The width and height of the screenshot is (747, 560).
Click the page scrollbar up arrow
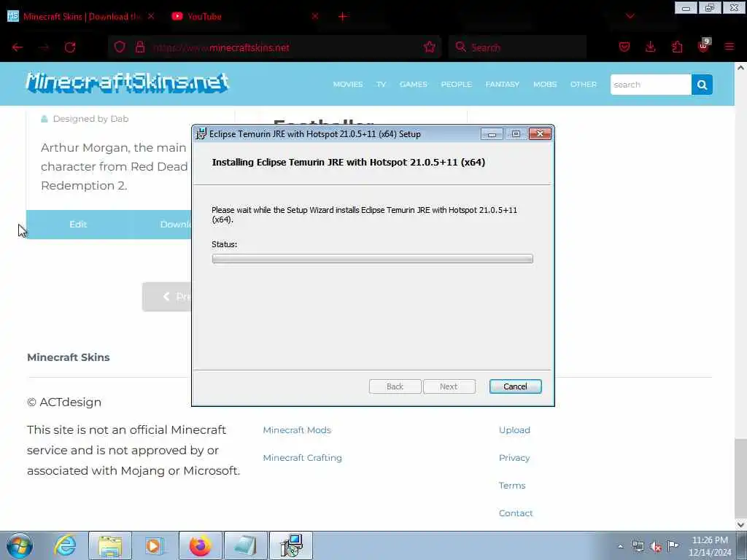[740, 68]
